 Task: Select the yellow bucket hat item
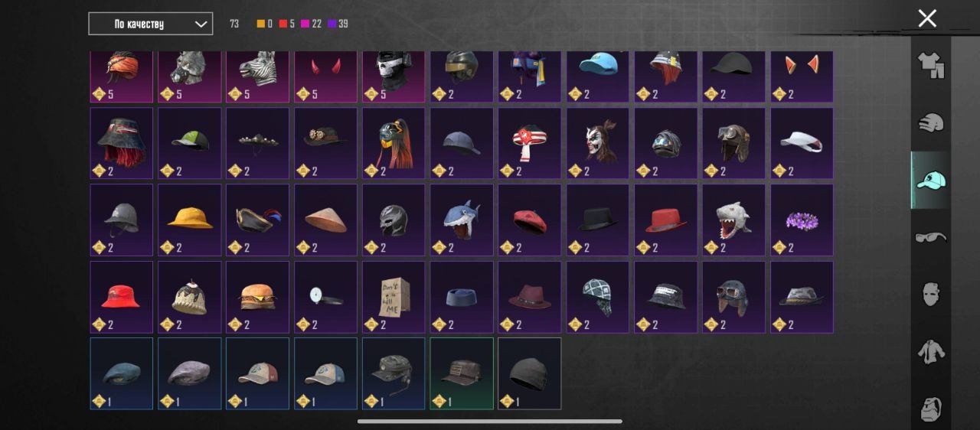pyautogui.click(x=190, y=220)
